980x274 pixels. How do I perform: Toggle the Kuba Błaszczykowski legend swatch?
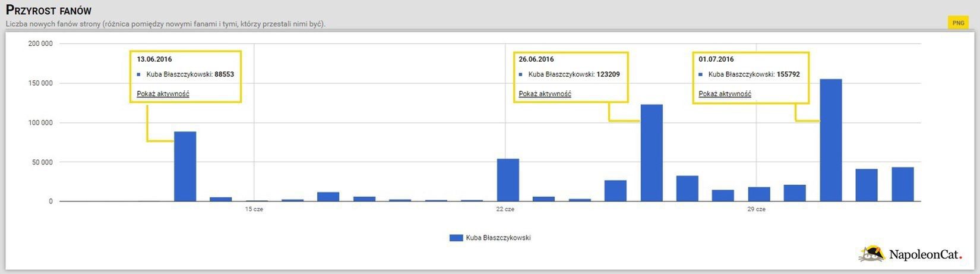(x=456, y=238)
